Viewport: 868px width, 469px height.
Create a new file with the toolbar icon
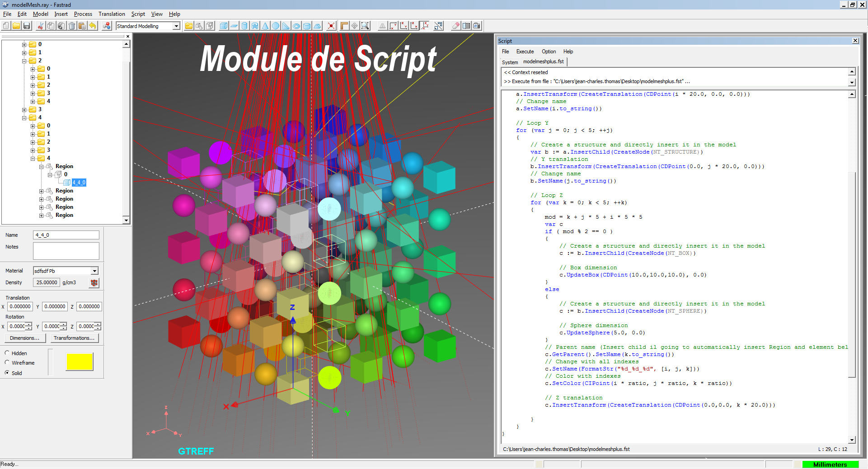point(6,26)
